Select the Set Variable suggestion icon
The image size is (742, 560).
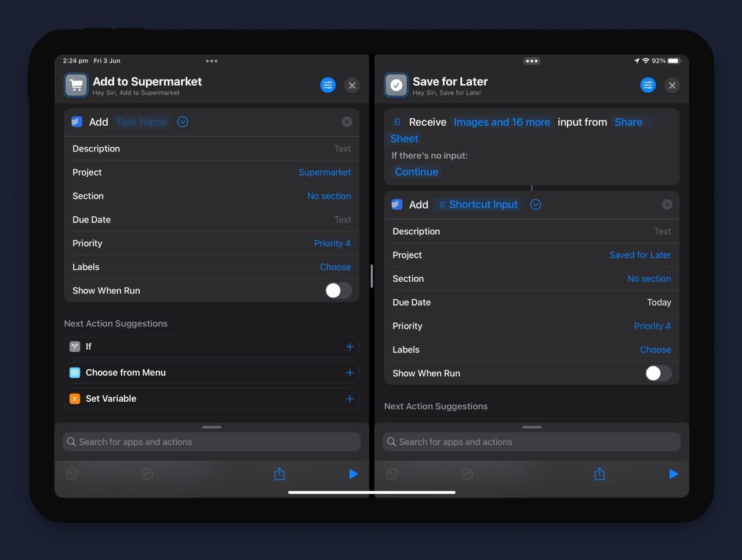[74, 399]
